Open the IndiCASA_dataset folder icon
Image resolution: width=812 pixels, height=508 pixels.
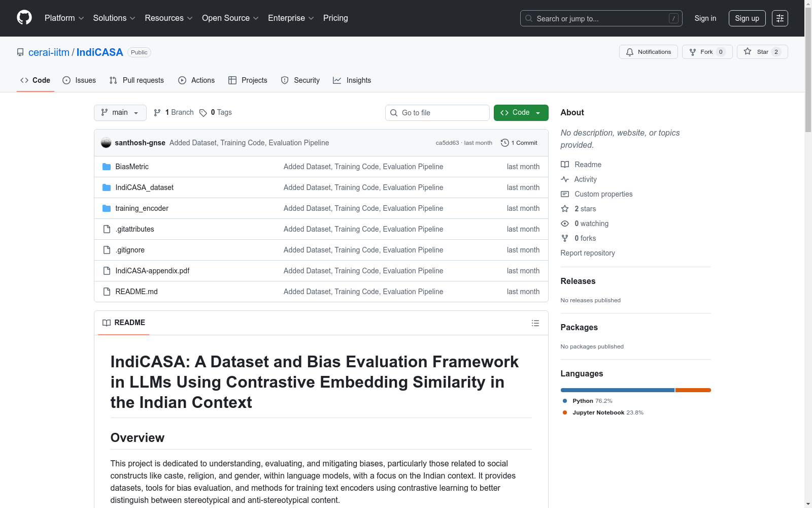coord(107,187)
